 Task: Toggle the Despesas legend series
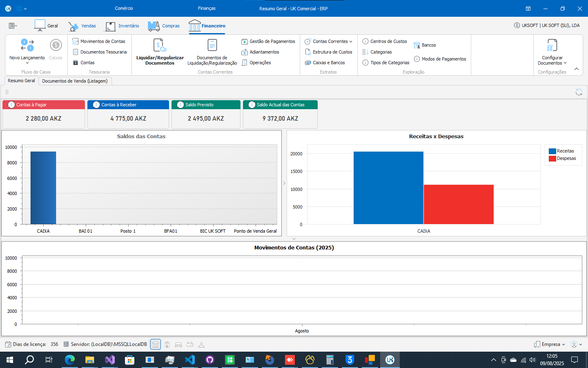tap(562, 158)
